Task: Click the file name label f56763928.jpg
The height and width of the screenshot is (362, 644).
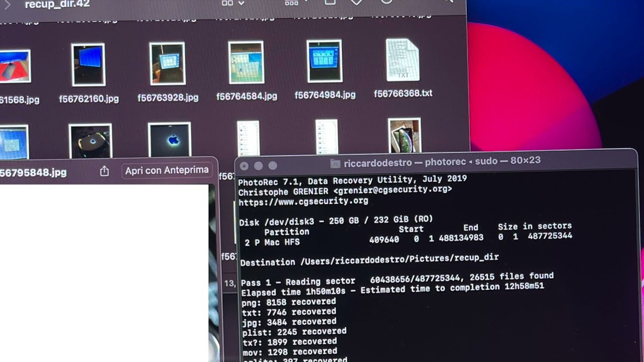Action: (168, 98)
